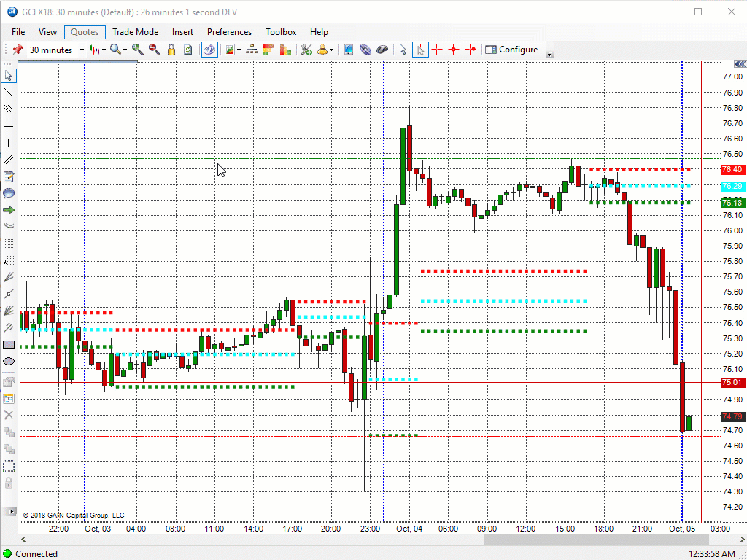Screen dimensions: 747x560
Task: Expand the zoom tool dropdown arrow
Action: [125, 50]
